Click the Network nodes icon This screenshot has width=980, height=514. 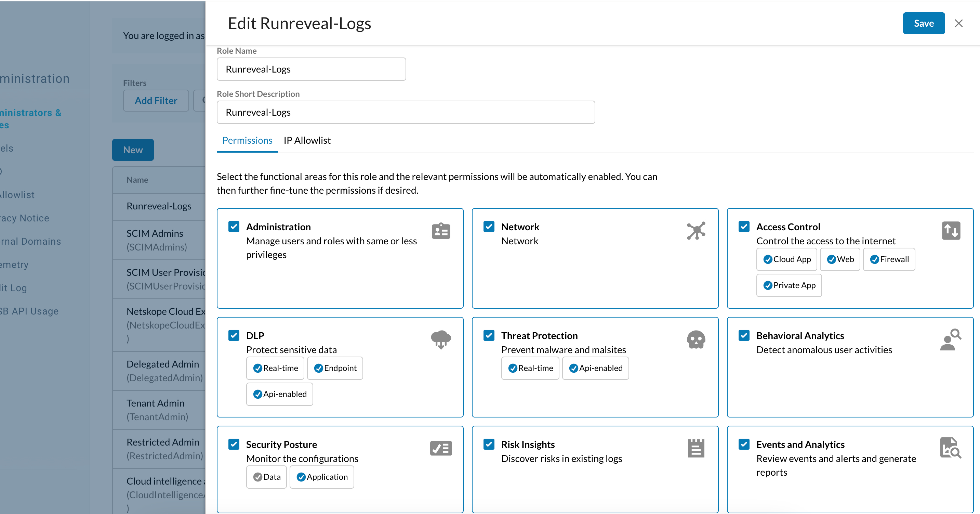pyautogui.click(x=696, y=231)
